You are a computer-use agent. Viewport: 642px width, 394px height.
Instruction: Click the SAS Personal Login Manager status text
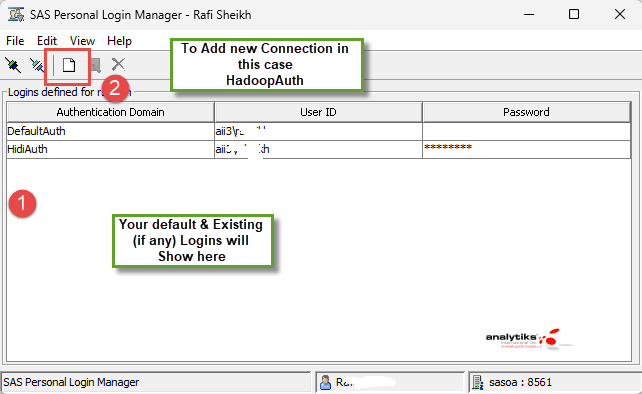click(71, 383)
